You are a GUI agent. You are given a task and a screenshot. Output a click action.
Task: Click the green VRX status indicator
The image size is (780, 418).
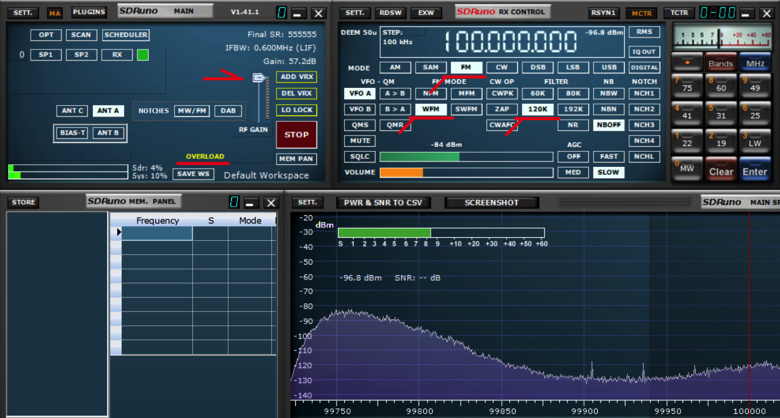pos(143,55)
